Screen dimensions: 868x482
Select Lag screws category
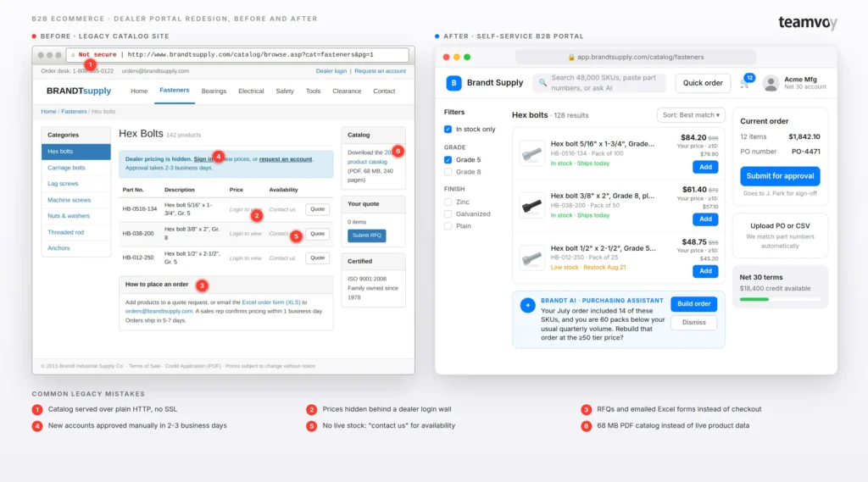coord(63,184)
